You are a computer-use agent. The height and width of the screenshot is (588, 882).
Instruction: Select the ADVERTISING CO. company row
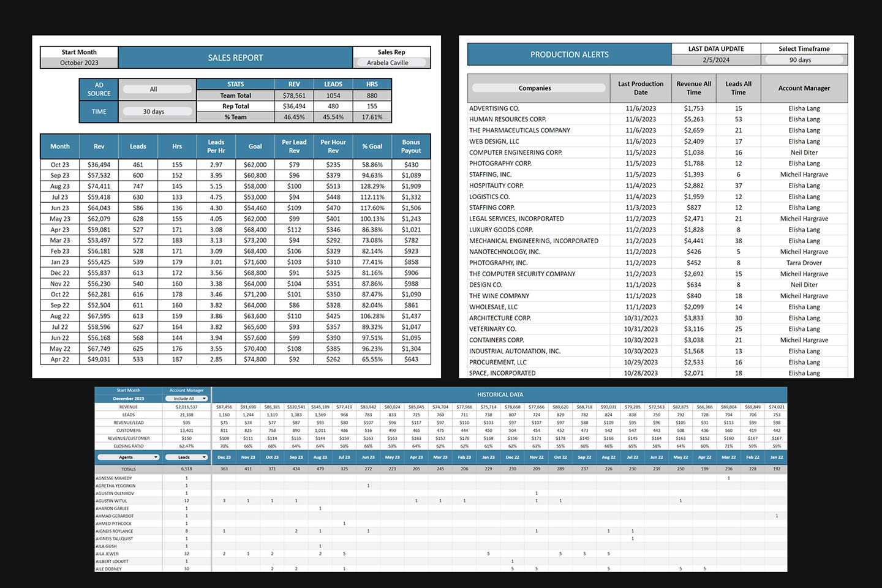pos(658,108)
